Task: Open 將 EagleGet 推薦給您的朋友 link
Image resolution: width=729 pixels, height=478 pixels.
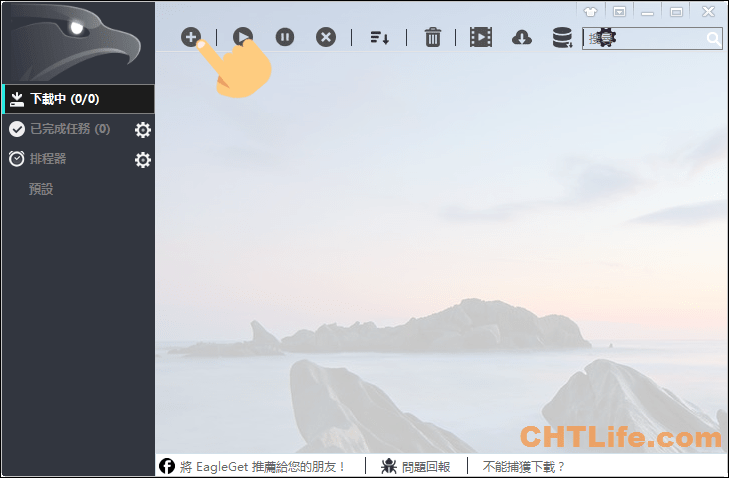Action: pyautogui.click(x=263, y=466)
